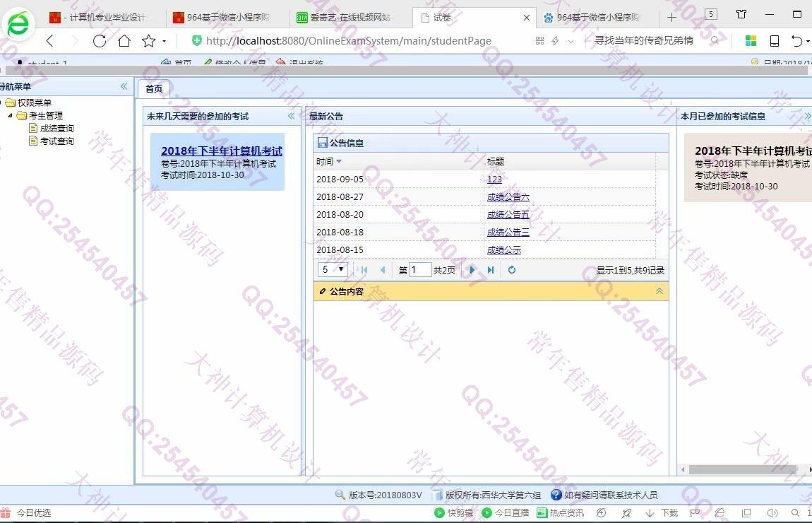Go back with the browser back arrow
The width and height of the screenshot is (812, 523).
[49, 41]
